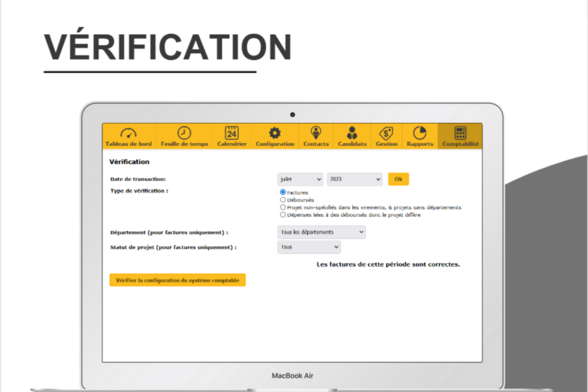Click Vérifier la configuration du système comptable

pyautogui.click(x=177, y=280)
